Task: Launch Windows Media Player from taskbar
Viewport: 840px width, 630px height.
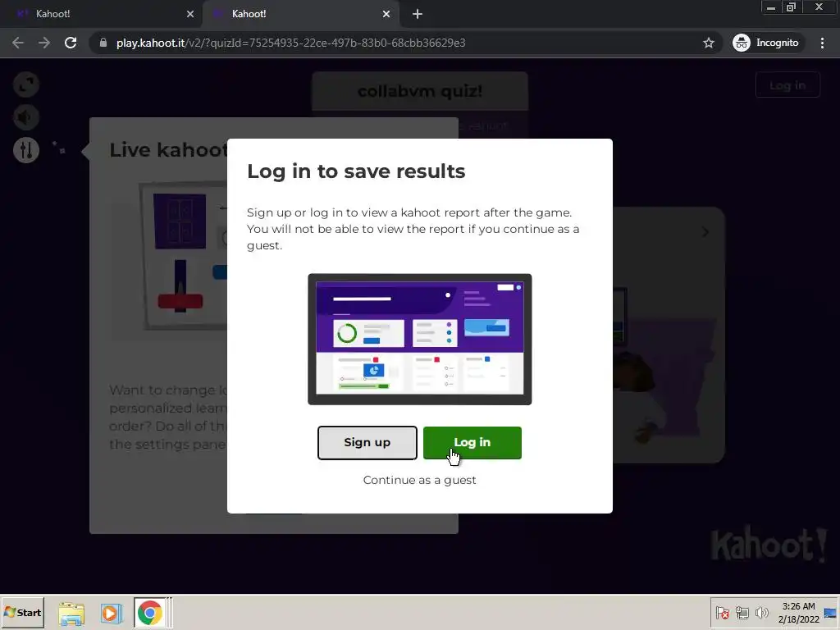Action: (x=112, y=614)
